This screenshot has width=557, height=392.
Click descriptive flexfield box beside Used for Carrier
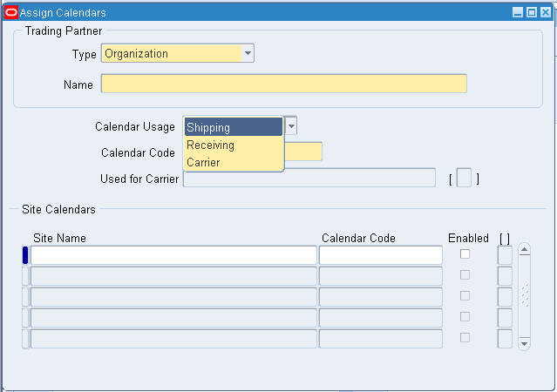coord(464,179)
